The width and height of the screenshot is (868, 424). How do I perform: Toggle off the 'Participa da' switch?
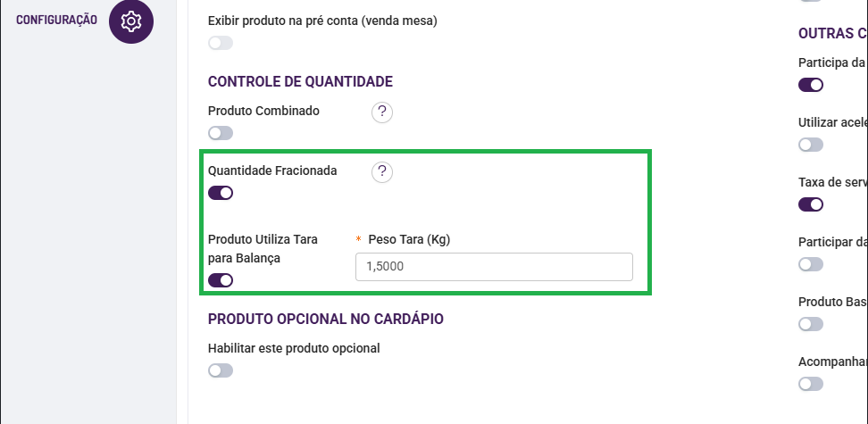[x=811, y=85]
